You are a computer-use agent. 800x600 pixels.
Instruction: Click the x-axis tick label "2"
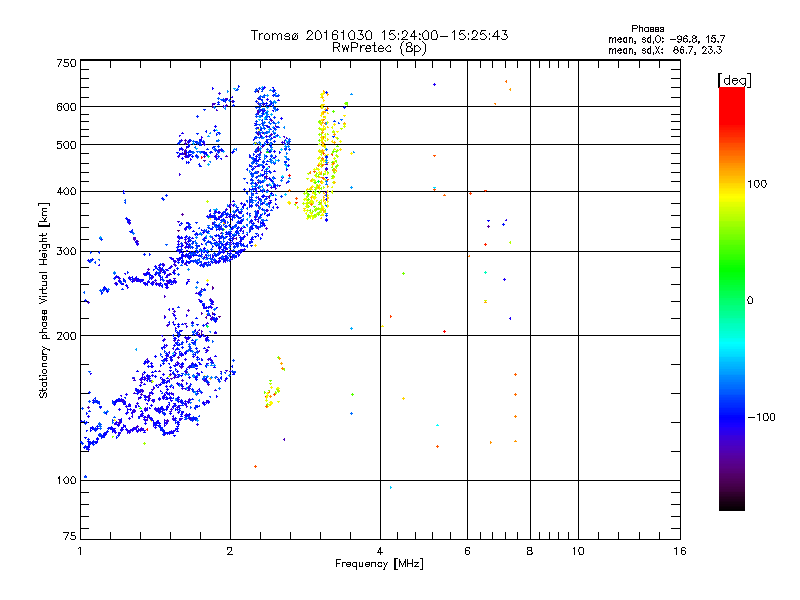click(x=230, y=551)
